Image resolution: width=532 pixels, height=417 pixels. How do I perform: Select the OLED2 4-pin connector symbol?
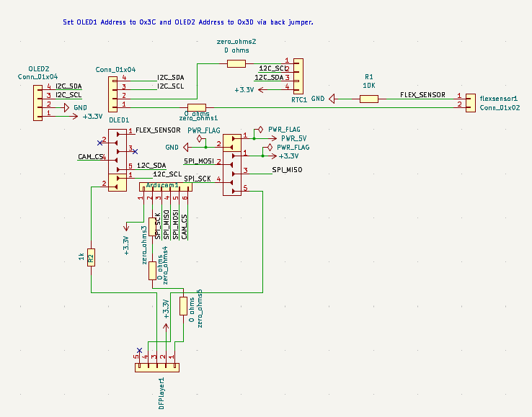tap(37, 103)
